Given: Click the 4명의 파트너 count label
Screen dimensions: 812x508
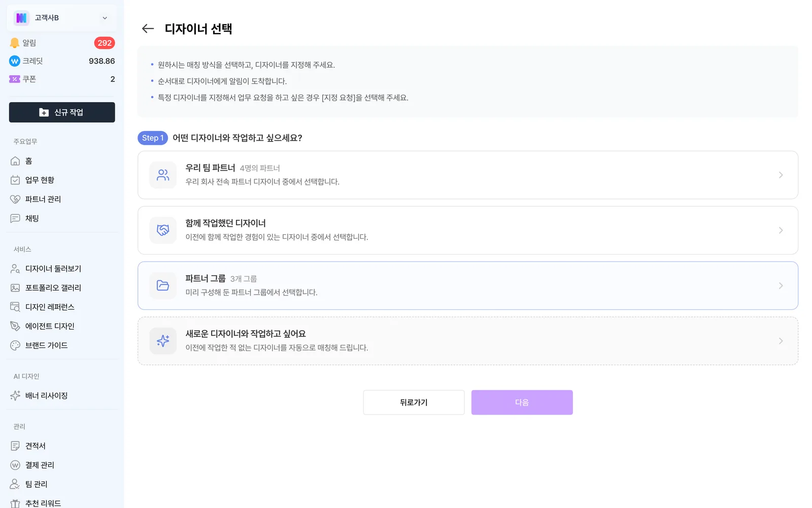Looking at the screenshot, I should [x=260, y=168].
